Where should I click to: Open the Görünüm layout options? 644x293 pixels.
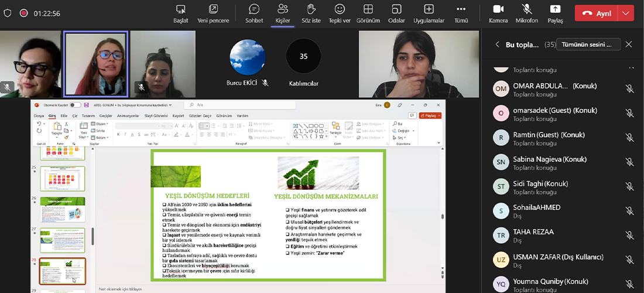[x=368, y=13]
